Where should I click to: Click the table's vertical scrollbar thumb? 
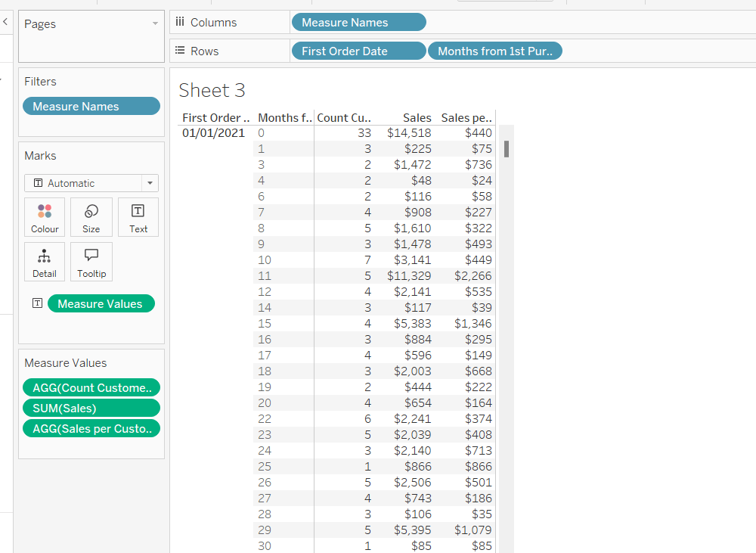coord(507,148)
